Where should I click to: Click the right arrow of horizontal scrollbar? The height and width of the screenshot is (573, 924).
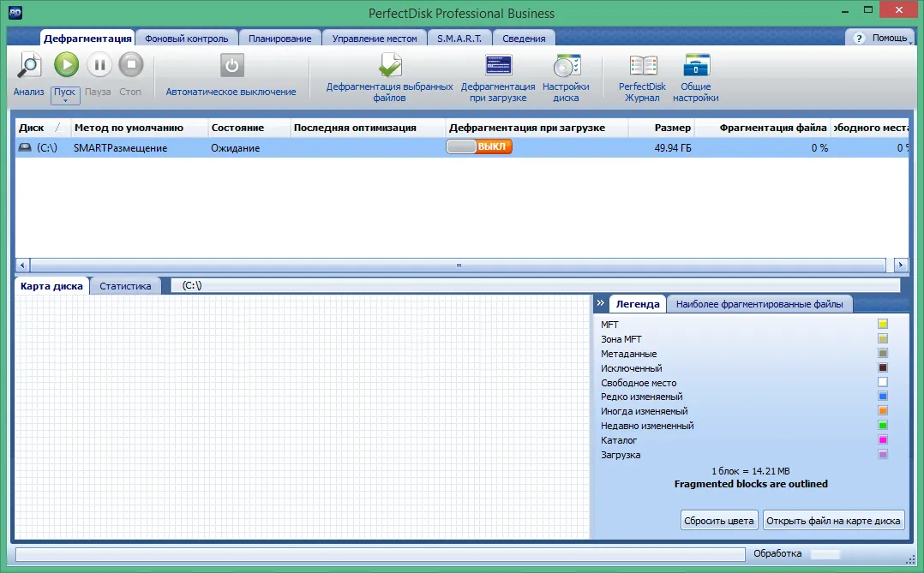(900, 265)
